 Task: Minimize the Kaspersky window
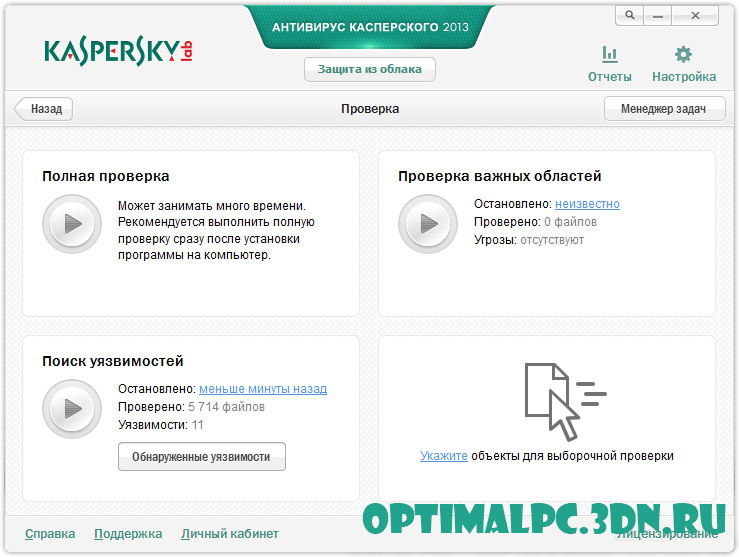click(x=658, y=16)
